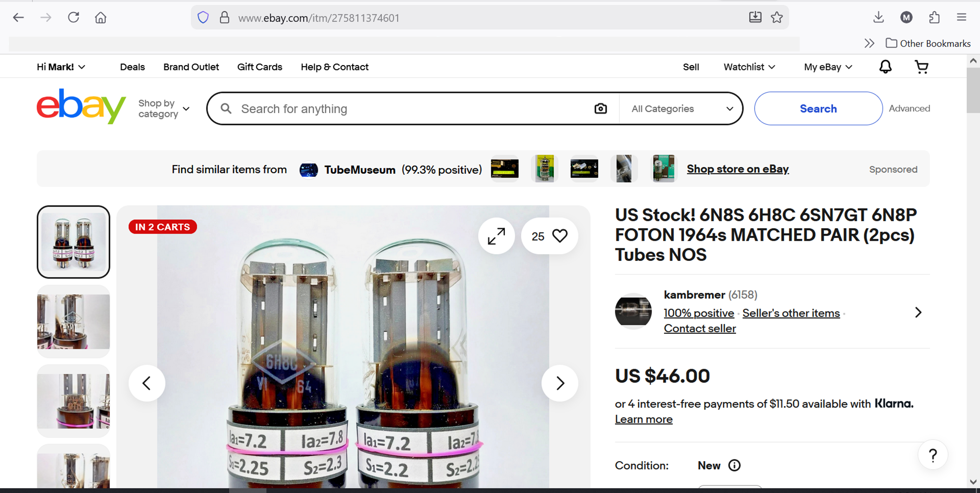The image size is (980, 493).
Task: Open the kambremer seller name
Action: coord(694,295)
